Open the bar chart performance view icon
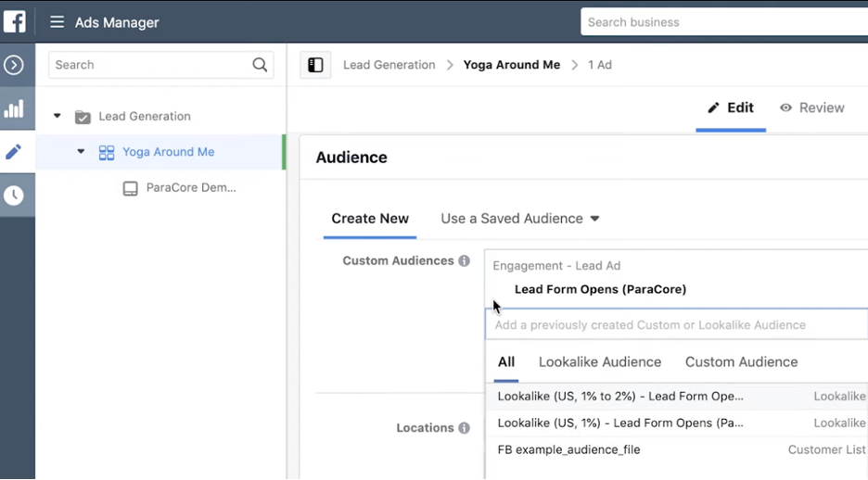This screenshot has width=868, height=480. 14,108
